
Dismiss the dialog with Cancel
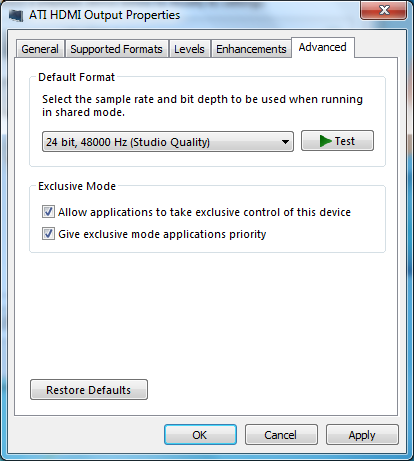tap(281, 435)
